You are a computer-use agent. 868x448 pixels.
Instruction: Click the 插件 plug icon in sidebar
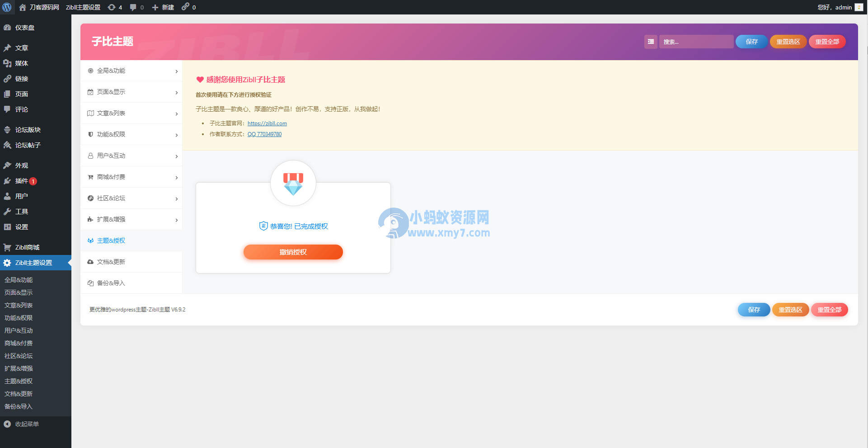[x=7, y=181]
